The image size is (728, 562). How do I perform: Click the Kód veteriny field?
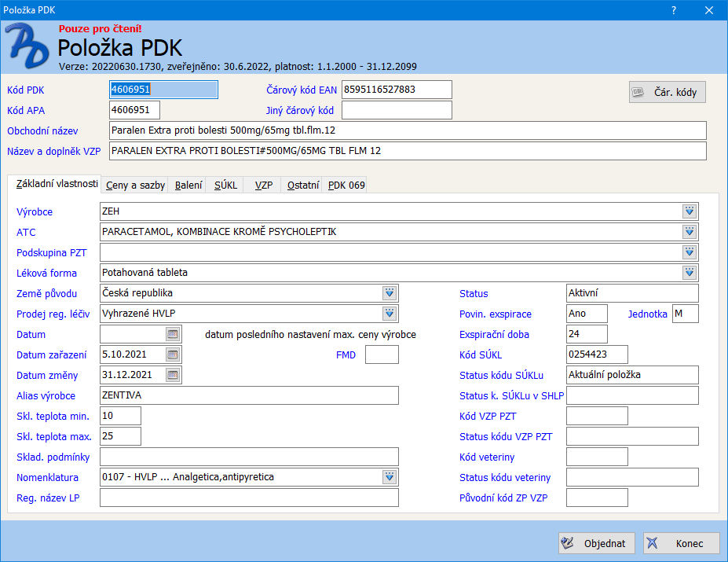click(x=597, y=457)
